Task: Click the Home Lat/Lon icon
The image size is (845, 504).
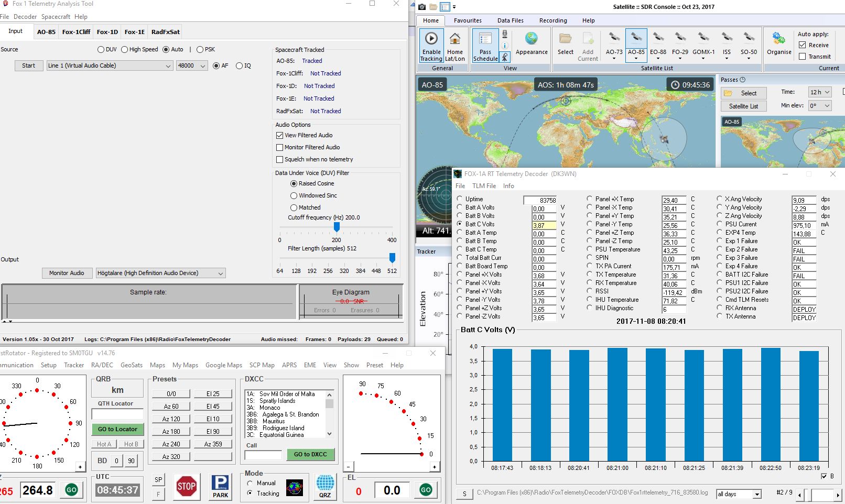Action: (455, 46)
